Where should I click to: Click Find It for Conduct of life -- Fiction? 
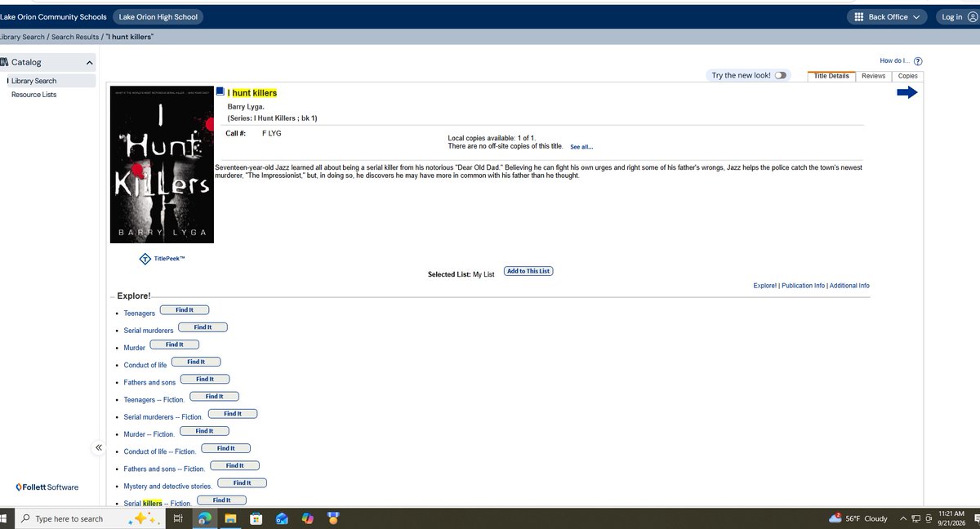tap(226, 448)
